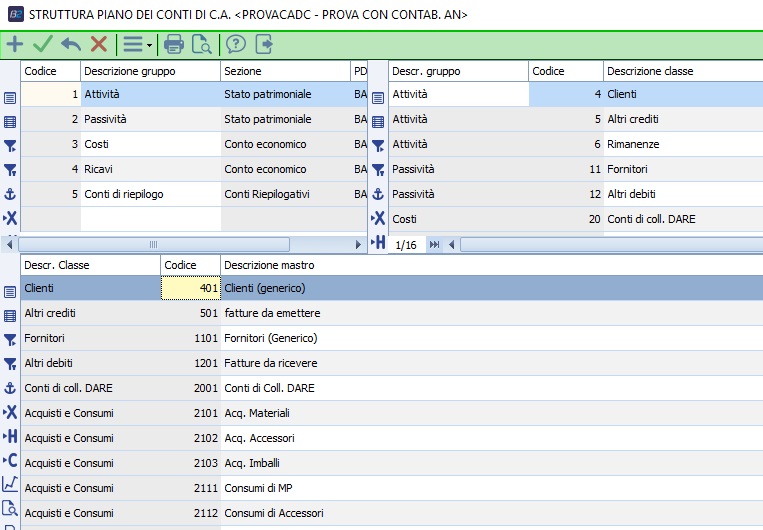Open the hamburger menu dropdown in toolbar
Image resolution: width=763 pixels, height=530 pixels.
coord(135,44)
